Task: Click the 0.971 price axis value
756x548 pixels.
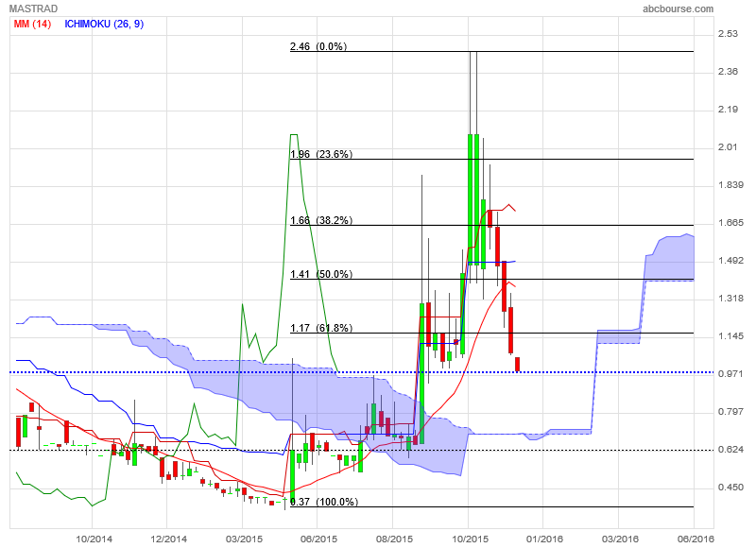Action: point(730,374)
